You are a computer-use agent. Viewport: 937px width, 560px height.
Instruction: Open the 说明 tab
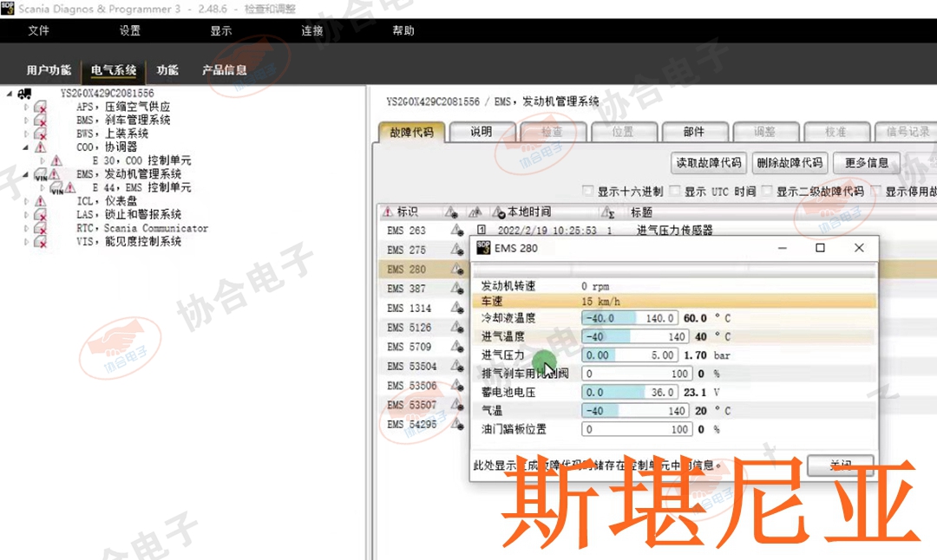[x=482, y=132]
